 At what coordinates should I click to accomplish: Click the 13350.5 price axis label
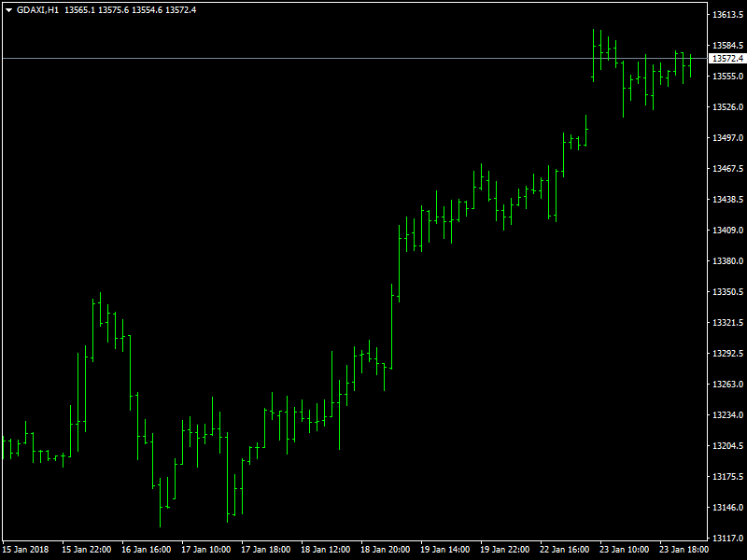(x=727, y=292)
